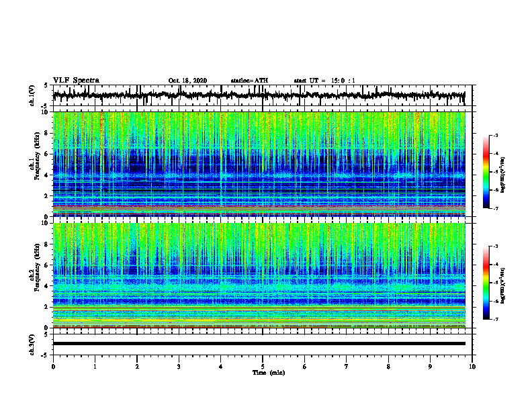Screen dimensions: 532x411
Task: Click the ch.1 spectrogram color scale bar
Action: coord(486,172)
